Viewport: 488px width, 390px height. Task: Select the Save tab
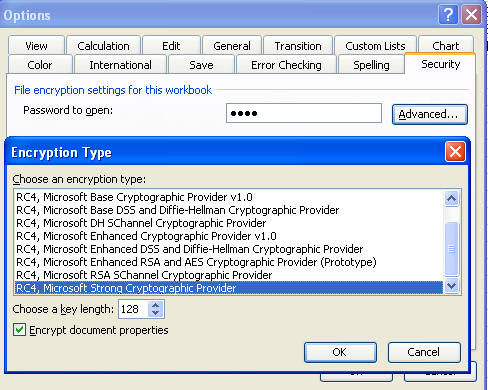(x=201, y=65)
